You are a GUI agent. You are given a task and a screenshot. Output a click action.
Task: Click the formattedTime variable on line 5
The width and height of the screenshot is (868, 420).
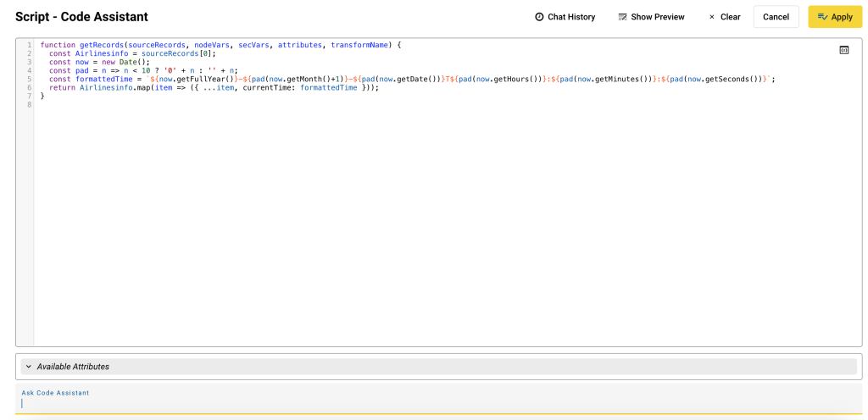pos(103,79)
